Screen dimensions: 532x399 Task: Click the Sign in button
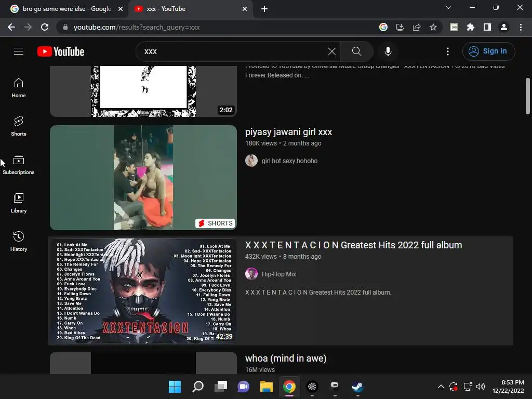click(x=488, y=51)
